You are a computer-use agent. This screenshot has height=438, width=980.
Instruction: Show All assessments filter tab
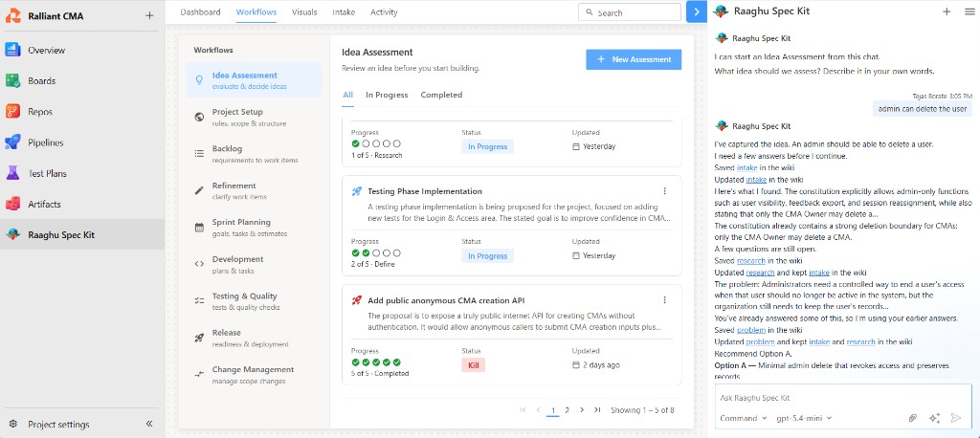click(x=347, y=95)
